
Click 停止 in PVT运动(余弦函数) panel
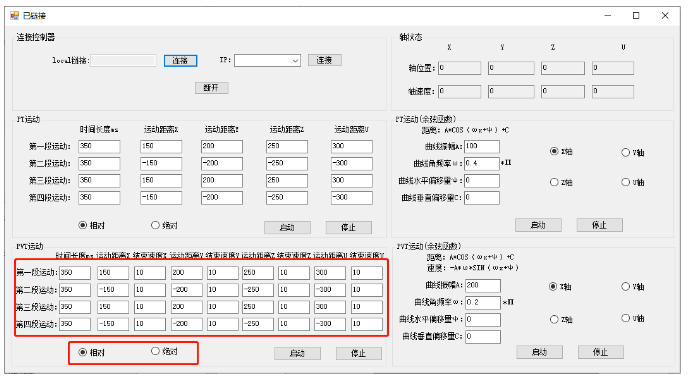pyautogui.click(x=601, y=352)
